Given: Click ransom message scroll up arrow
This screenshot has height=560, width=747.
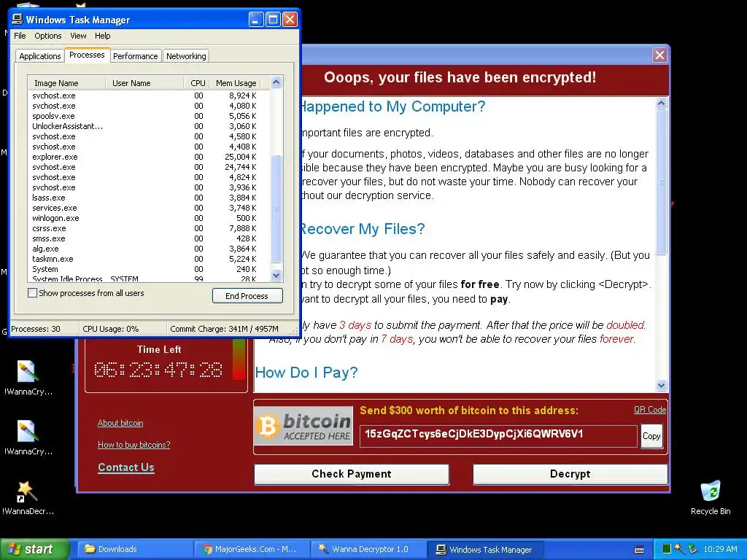Looking at the screenshot, I should click(661, 103).
